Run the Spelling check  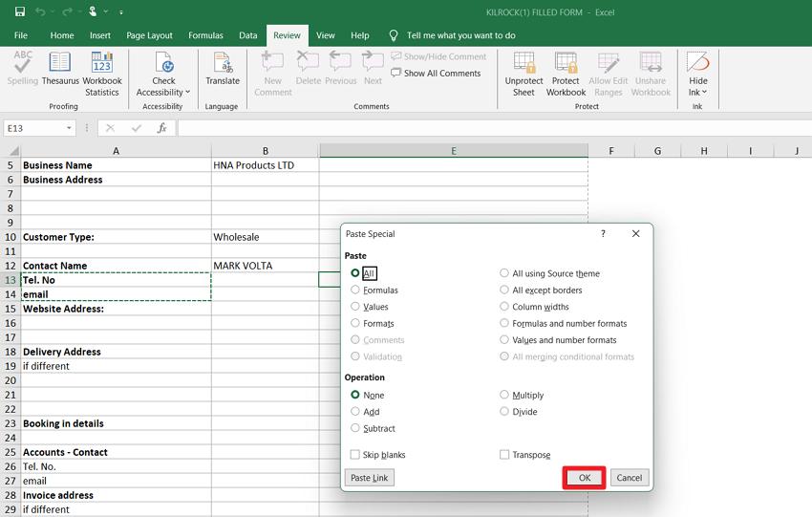[23, 68]
